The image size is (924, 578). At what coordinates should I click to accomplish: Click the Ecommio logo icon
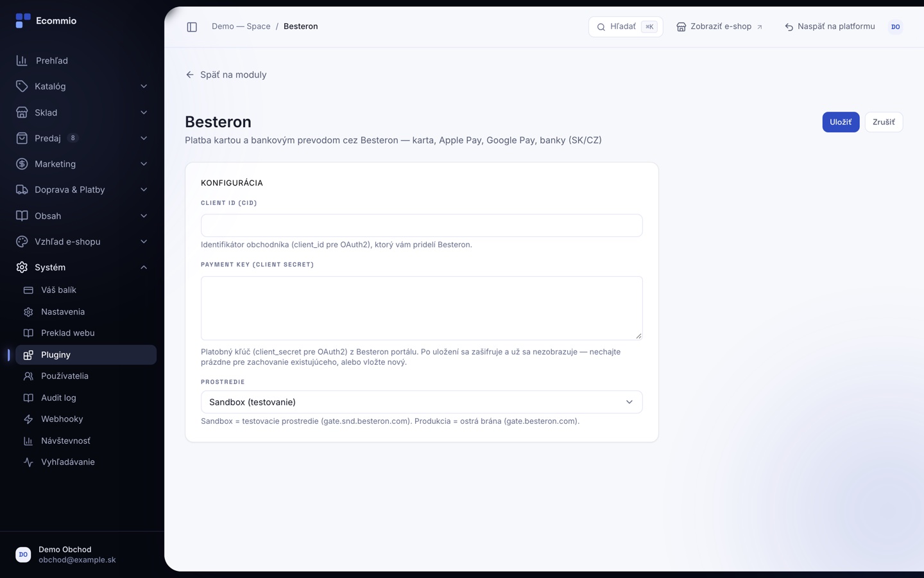pos(23,21)
